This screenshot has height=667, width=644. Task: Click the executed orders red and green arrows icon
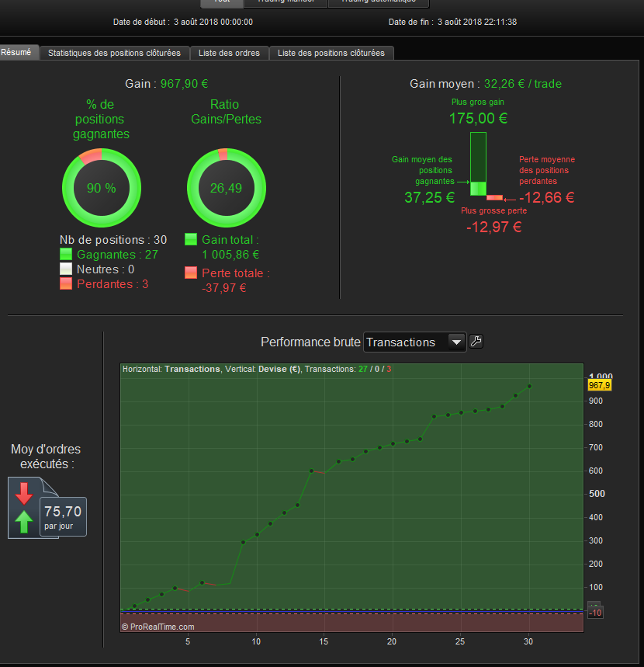[24, 508]
